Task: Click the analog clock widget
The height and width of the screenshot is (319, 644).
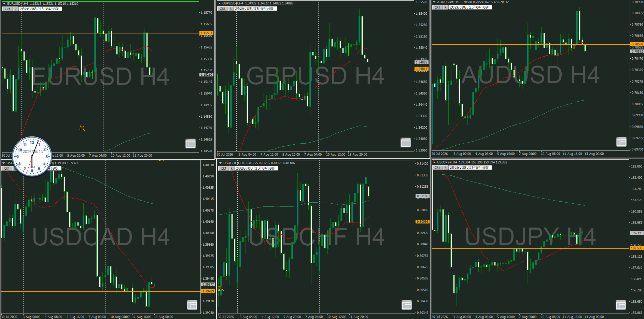Action: click(x=32, y=157)
